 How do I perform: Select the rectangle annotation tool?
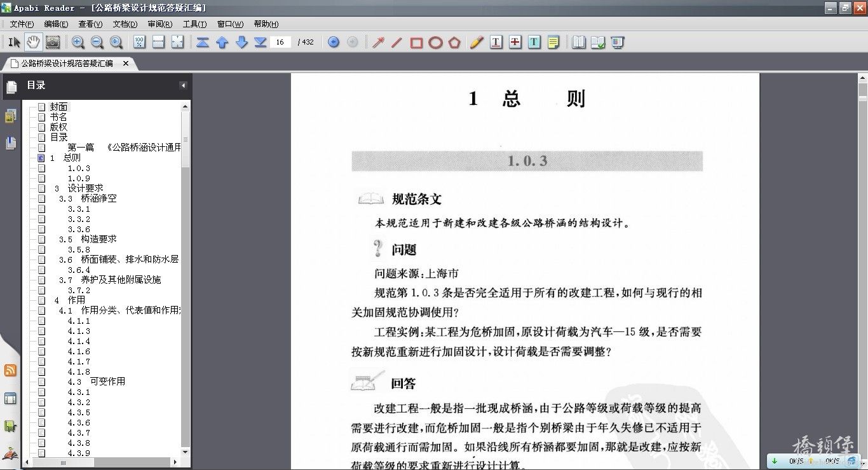tap(416, 42)
